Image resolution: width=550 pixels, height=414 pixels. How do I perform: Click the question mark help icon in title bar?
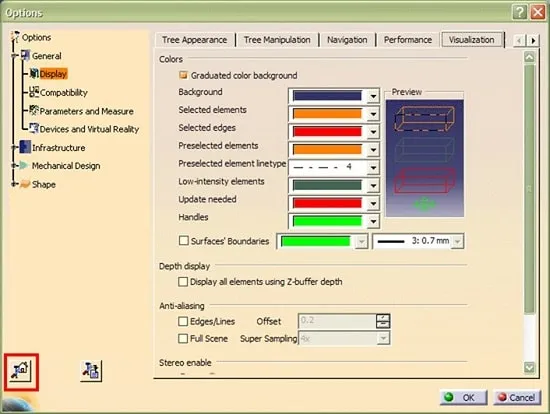point(519,13)
